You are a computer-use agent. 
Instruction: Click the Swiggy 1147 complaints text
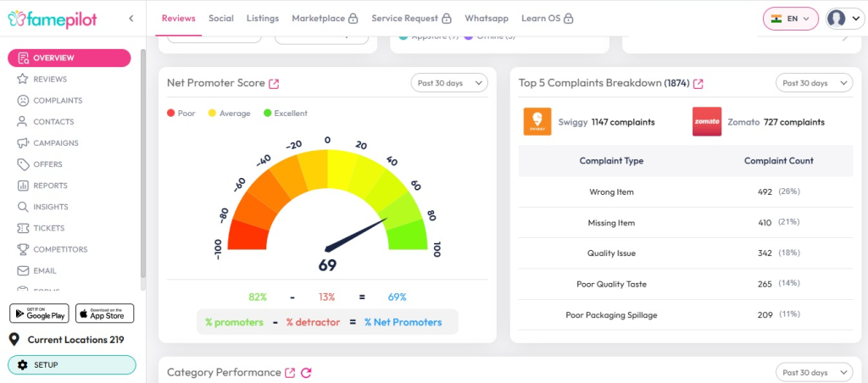click(x=607, y=122)
